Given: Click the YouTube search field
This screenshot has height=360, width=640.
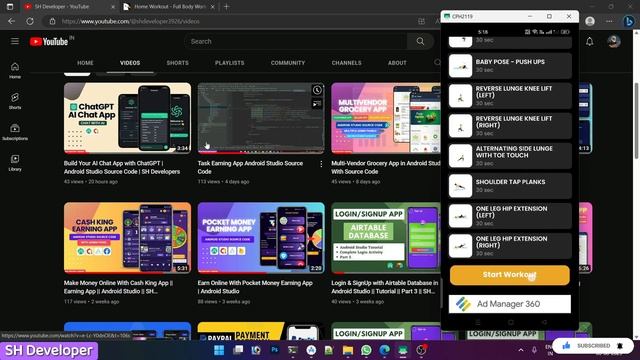Looking at the screenshot, I should (296, 41).
